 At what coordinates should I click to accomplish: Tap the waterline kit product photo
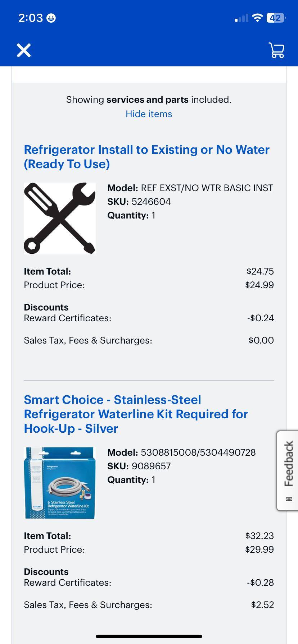(60, 483)
